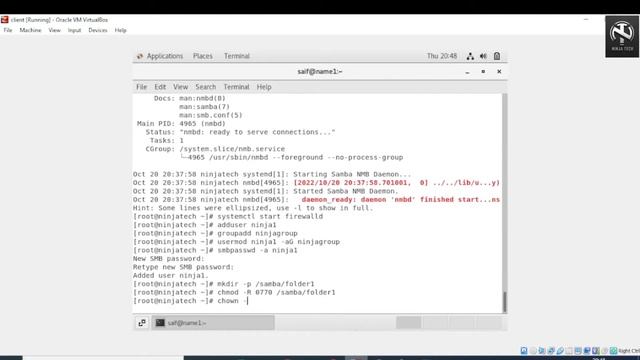Maximize the saif@name1 terminal window
Screen dimensions: 640x360
coord(483,71)
